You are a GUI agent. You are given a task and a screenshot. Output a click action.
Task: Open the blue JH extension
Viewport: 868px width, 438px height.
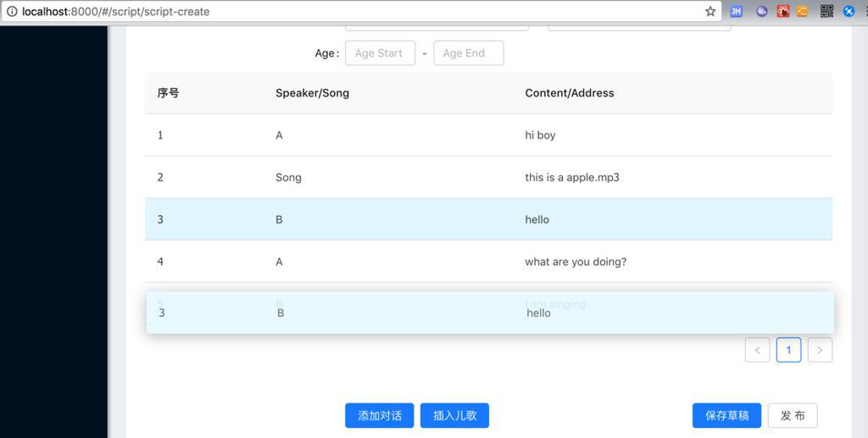tap(737, 12)
